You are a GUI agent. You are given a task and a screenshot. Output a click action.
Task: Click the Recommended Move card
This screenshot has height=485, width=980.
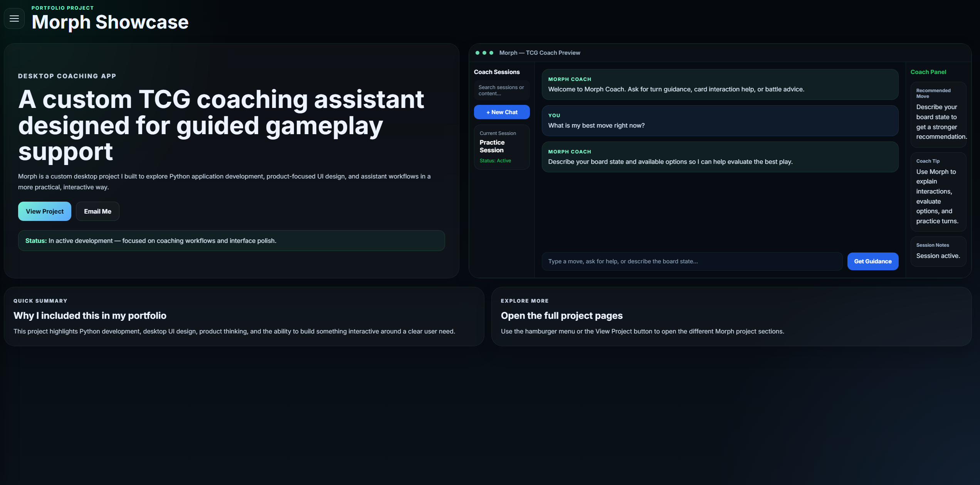tap(938, 115)
